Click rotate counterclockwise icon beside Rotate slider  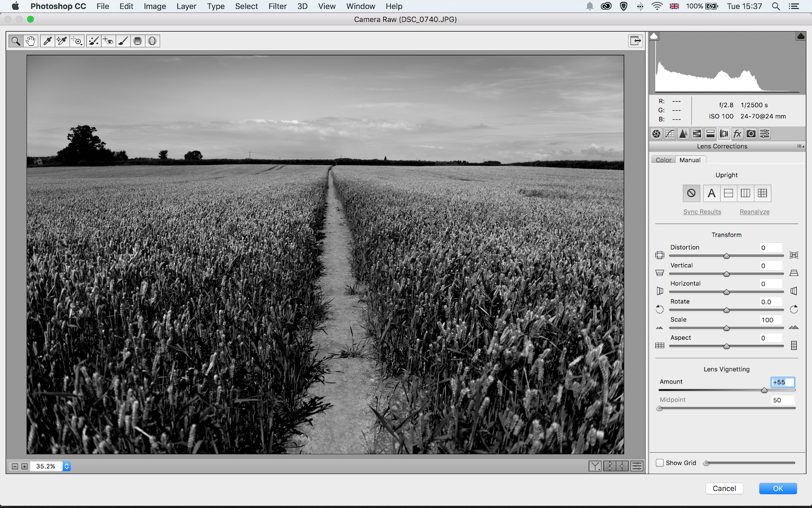click(x=660, y=309)
